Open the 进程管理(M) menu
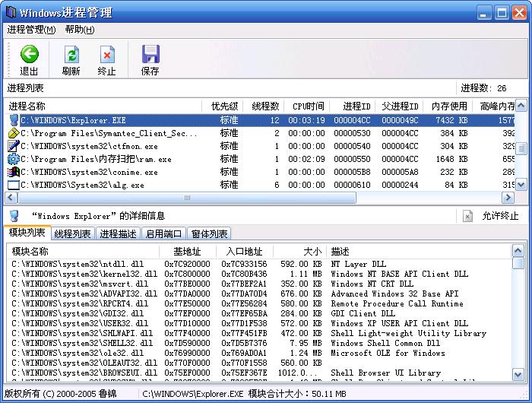The height and width of the screenshot is (403, 532). pos(31,30)
